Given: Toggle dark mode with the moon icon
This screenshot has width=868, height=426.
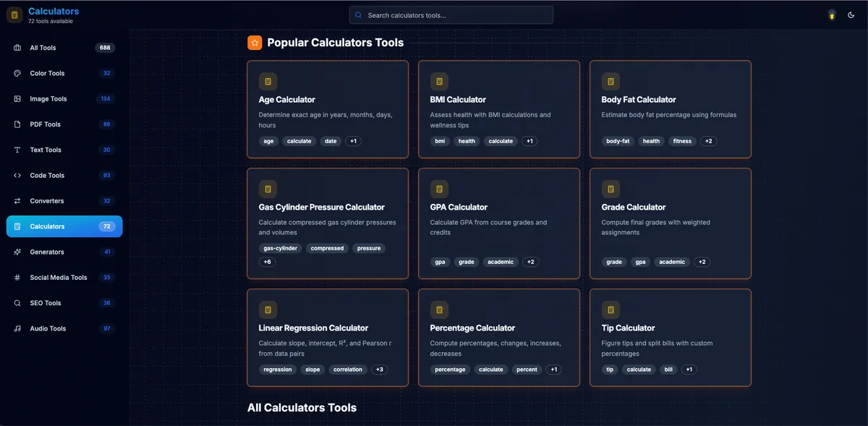Looking at the screenshot, I should (851, 15).
